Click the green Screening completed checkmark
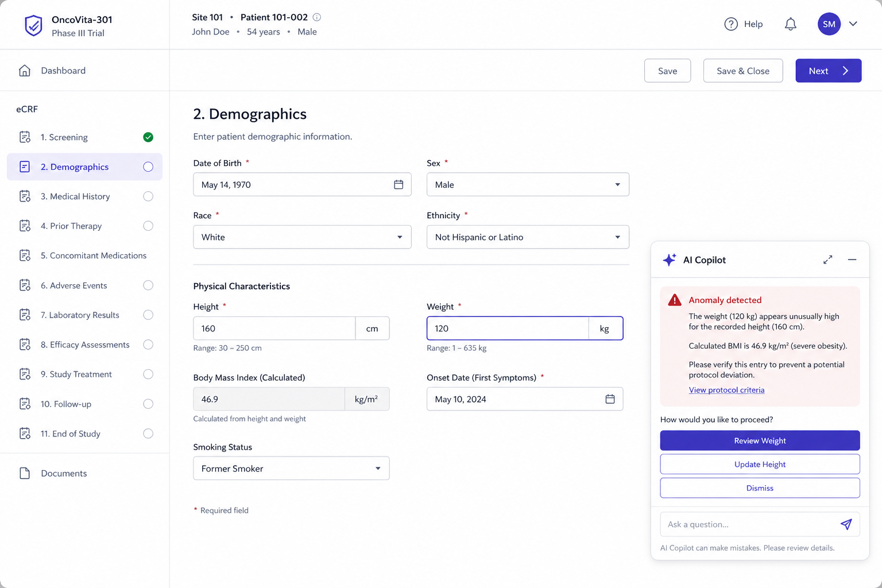Screen dimensions: 882x588 [148, 137]
